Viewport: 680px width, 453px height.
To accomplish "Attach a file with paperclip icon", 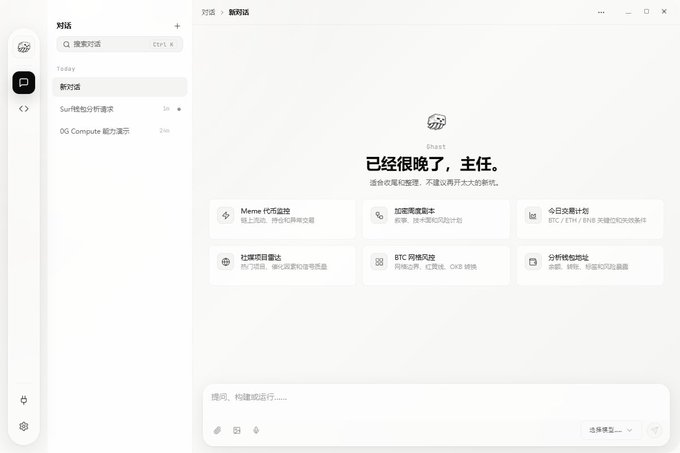I will pyautogui.click(x=217, y=430).
